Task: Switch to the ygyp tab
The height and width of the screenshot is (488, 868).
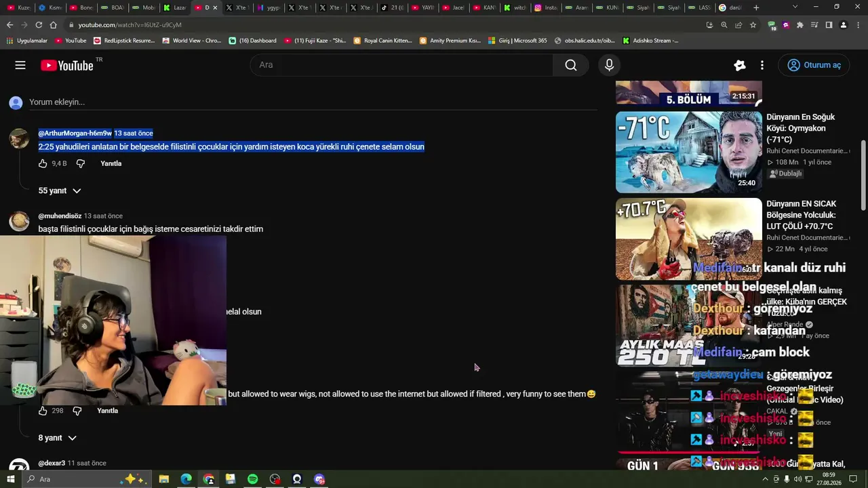Action: (x=268, y=7)
